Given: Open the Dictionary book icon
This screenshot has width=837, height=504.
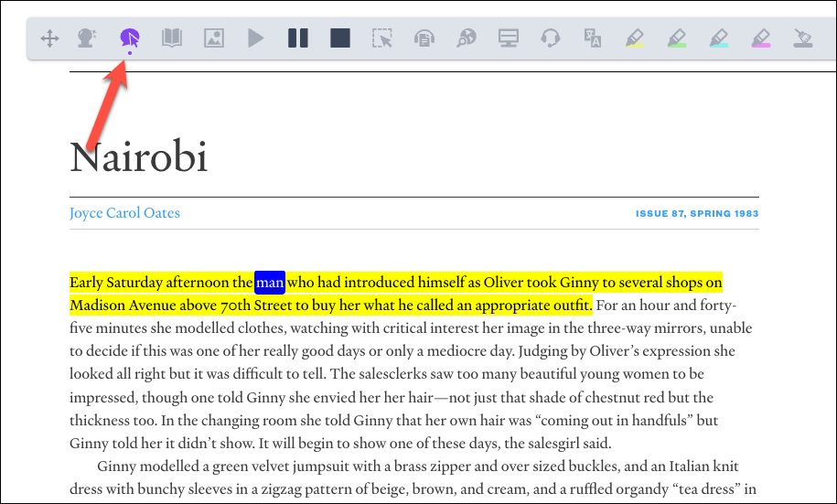Looking at the screenshot, I should (x=172, y=38).
